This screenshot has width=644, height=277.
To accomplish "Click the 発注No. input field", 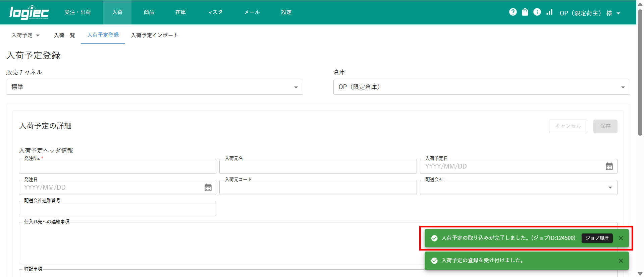I will (x=117, y=166).
